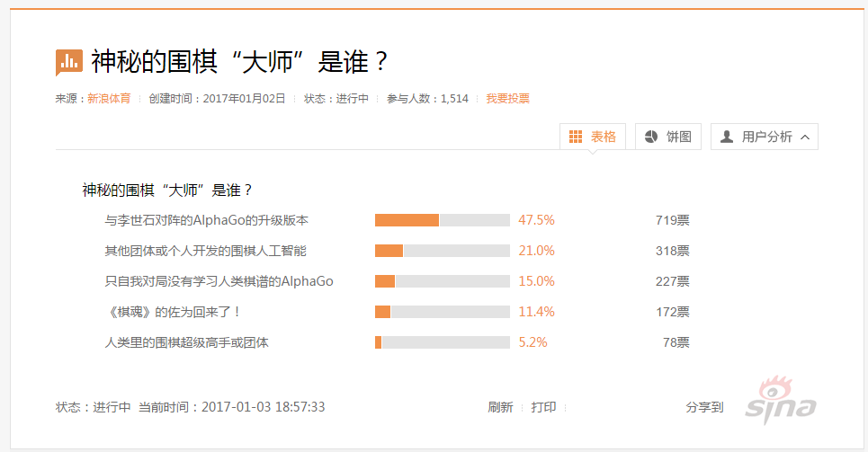Click 打印 to print poll
This screenshot has width=868, height=452.
[543, 407]
